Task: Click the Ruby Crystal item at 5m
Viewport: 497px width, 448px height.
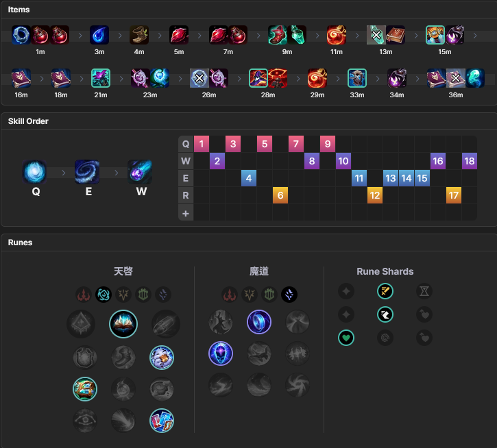Action: click(179, 35)
